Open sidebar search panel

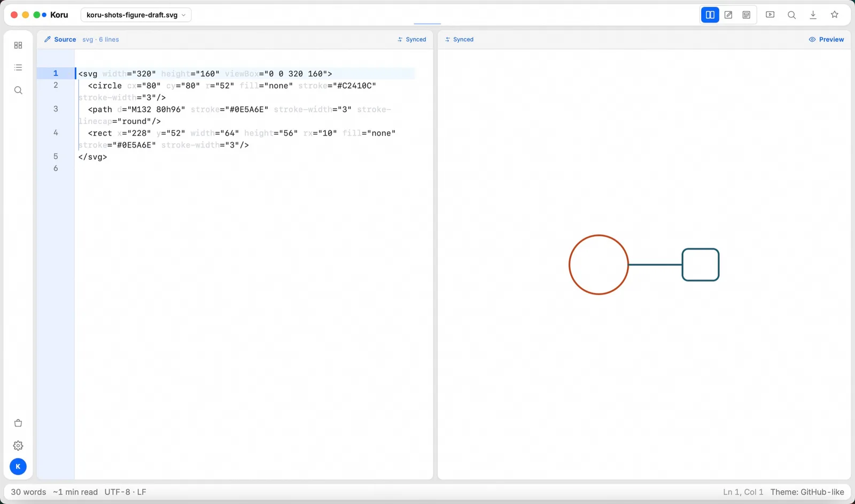click(18, 90)
